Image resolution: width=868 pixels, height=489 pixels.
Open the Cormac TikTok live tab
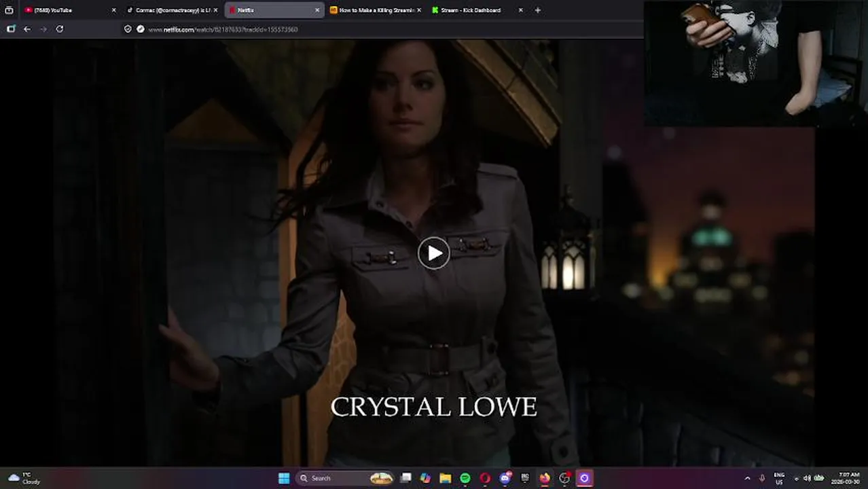[x=171, y=10]
